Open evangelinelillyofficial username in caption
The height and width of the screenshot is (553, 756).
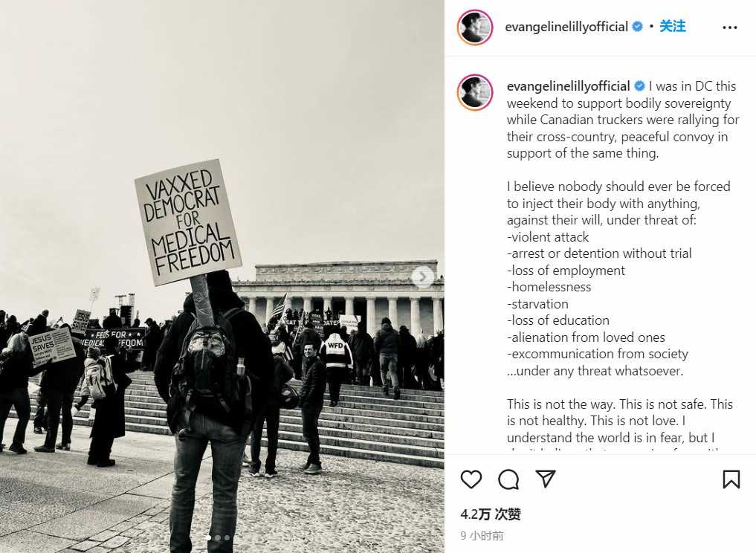pyautogui.click(x=568, y=86)
